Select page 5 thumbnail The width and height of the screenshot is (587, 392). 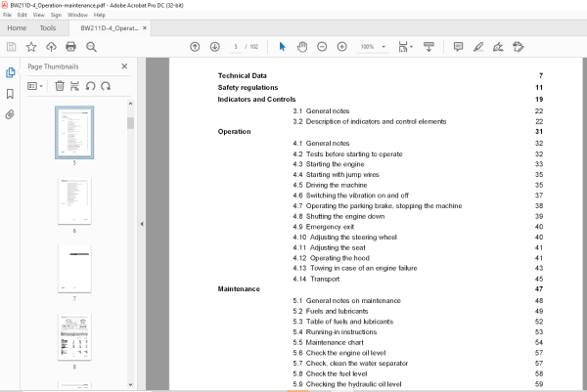pos(74,132)
